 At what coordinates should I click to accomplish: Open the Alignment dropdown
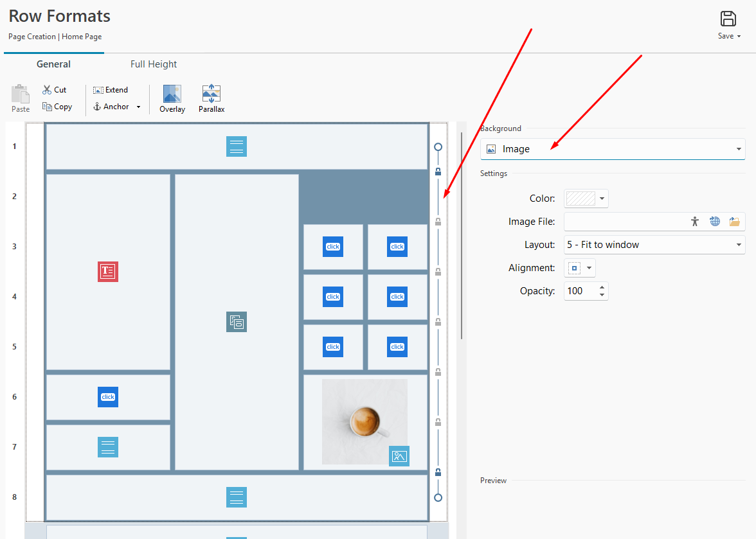coord(580,268)
